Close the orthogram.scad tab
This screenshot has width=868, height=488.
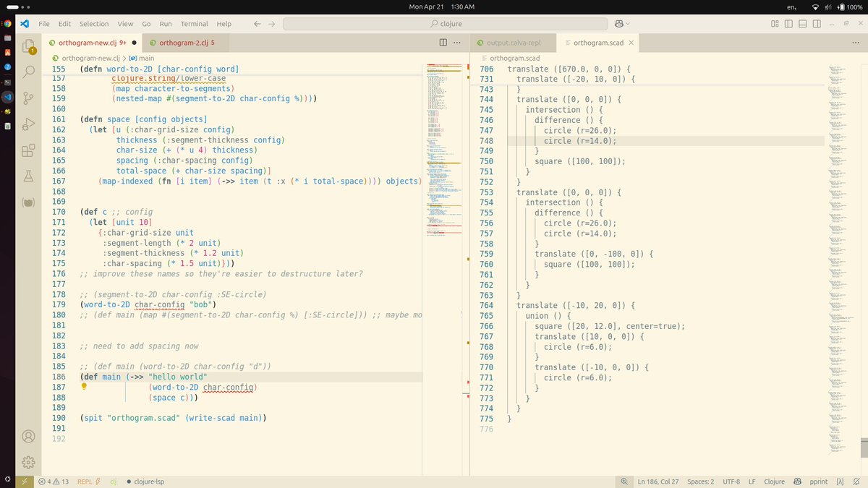[631, 43]
